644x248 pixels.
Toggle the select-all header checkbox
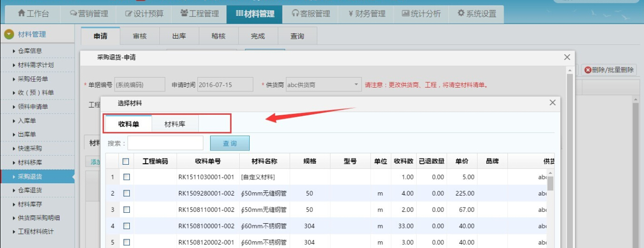coord(126,161)
